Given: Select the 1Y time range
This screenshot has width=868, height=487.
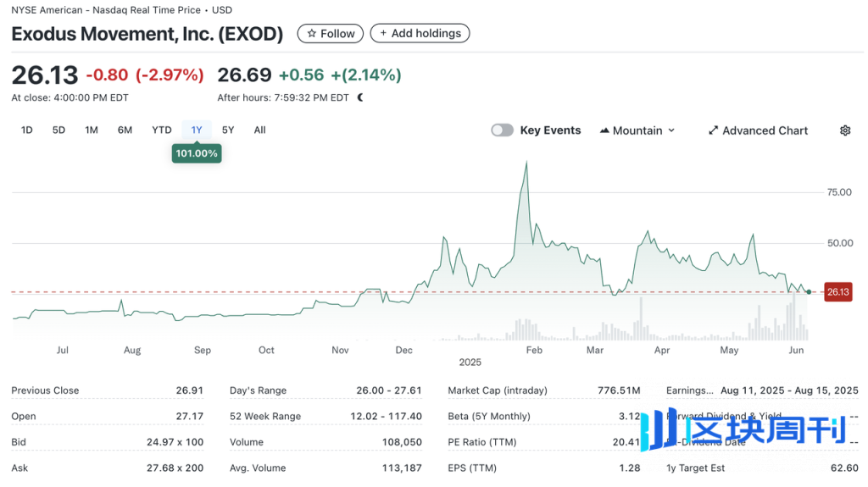Looking at the screenshot, I should tap(197, 130).
